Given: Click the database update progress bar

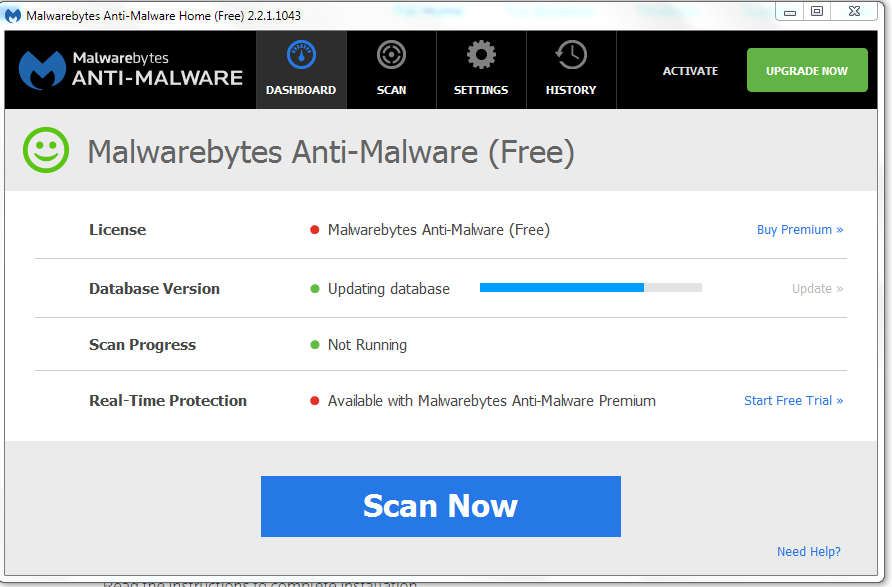Looking at the screenshot, I should pyautogui.click(x=591, y=288).
